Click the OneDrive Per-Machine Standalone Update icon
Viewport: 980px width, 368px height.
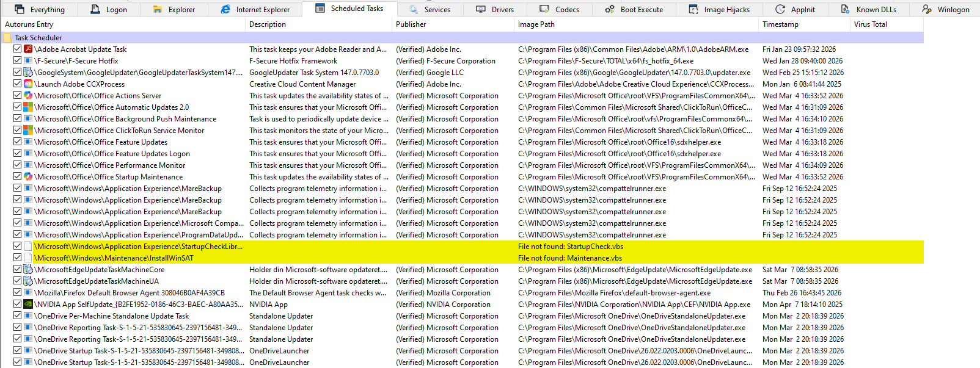[x=28, y=316]
